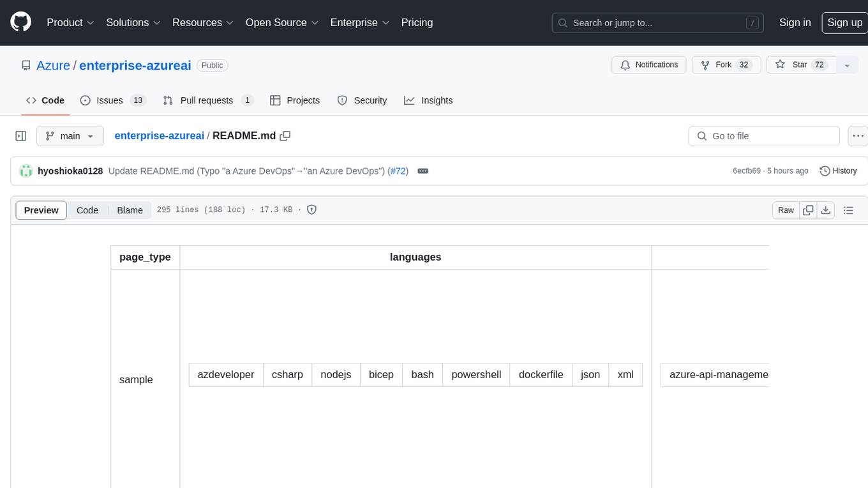The image size is (868, 488).
Task: Click the "sample" page_type cell
Action: click(146, 379)
